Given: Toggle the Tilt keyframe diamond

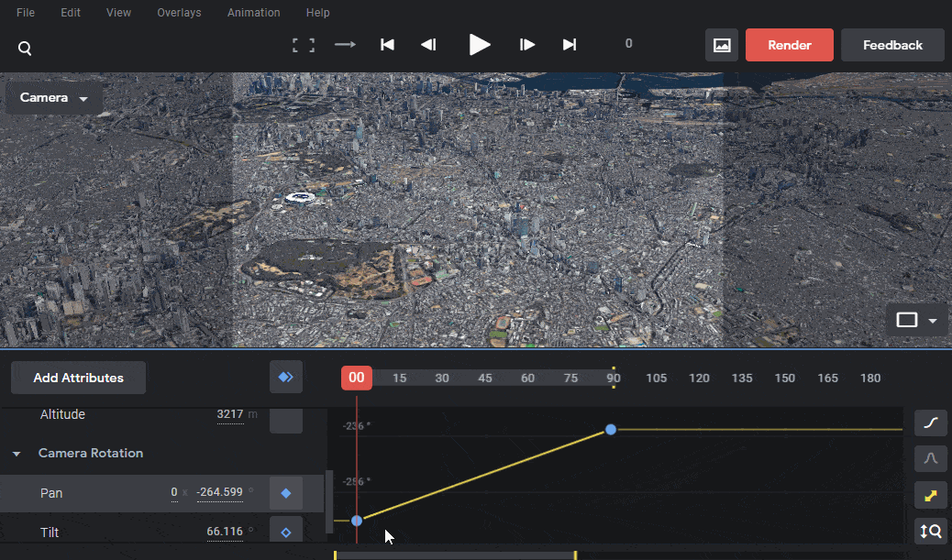Looking at the screenshot, I should coord(286,533).
